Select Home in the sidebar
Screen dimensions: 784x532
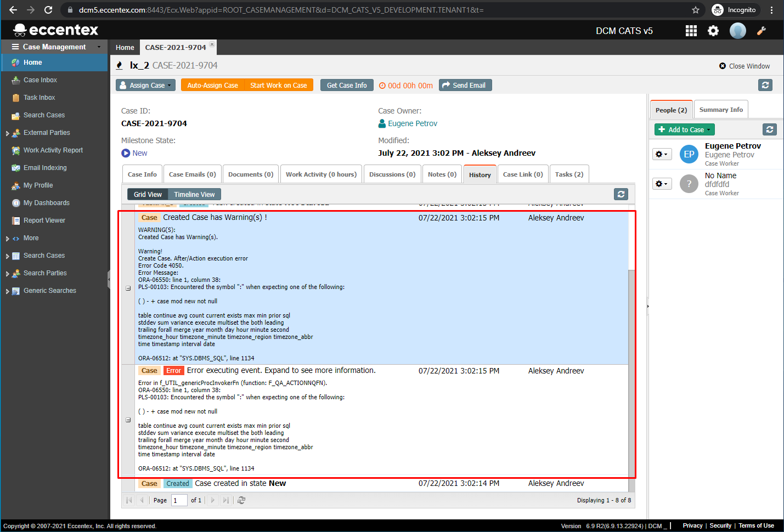[x=54, y=63]
